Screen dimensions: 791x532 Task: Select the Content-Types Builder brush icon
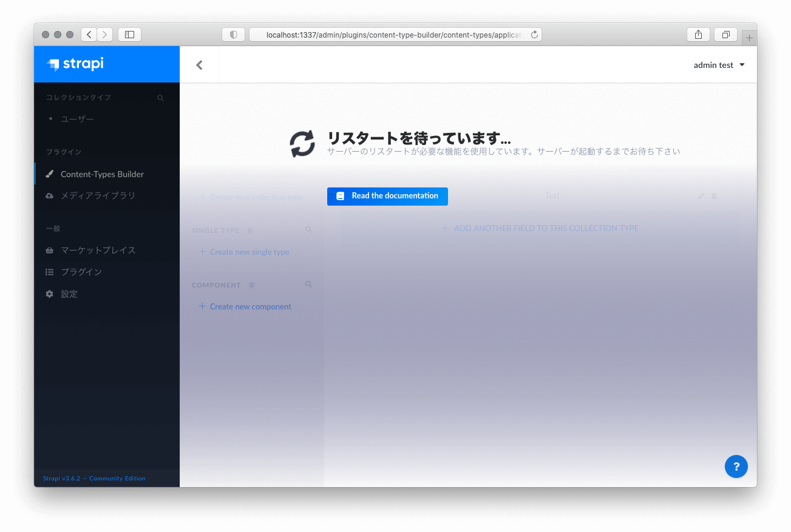pos(50,174)
